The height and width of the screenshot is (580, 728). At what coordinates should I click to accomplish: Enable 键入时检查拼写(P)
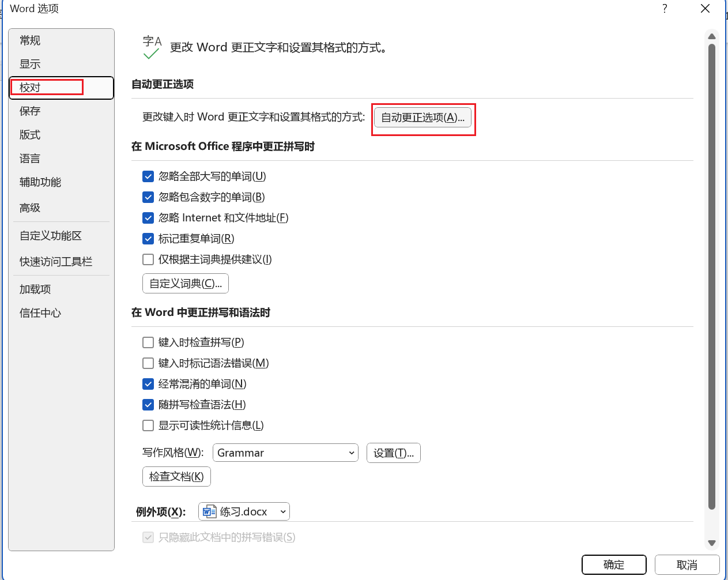pos(148,342)
